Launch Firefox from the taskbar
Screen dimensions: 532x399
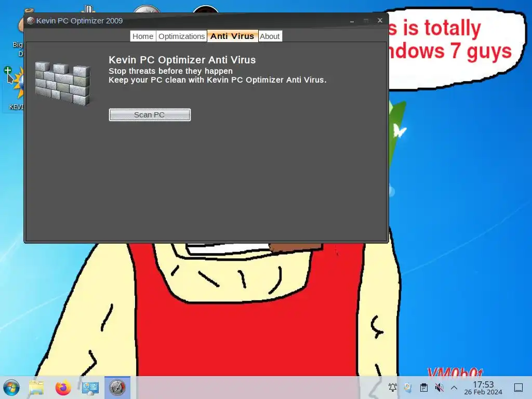point(63,388)
